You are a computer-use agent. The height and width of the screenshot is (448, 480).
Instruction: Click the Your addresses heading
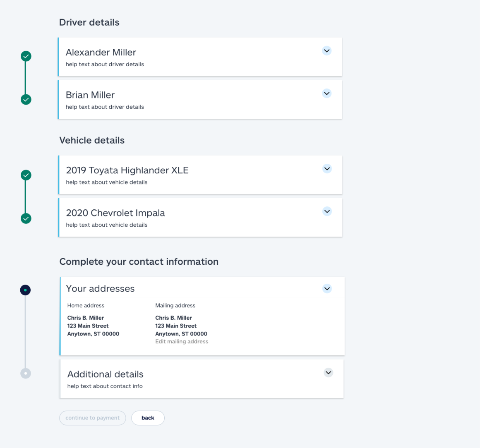100,289
